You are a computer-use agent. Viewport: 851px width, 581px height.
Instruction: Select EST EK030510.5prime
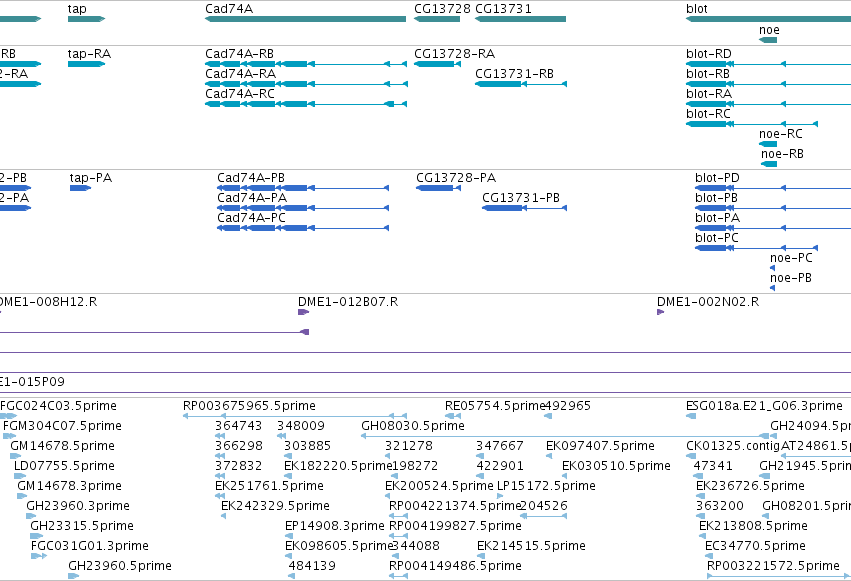565,476
